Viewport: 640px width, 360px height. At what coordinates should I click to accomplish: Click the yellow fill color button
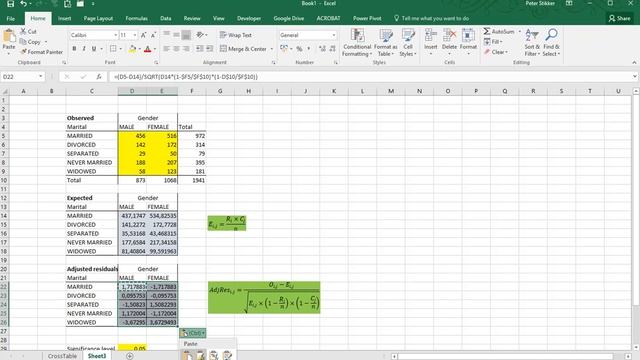click(x=132, y=49)
